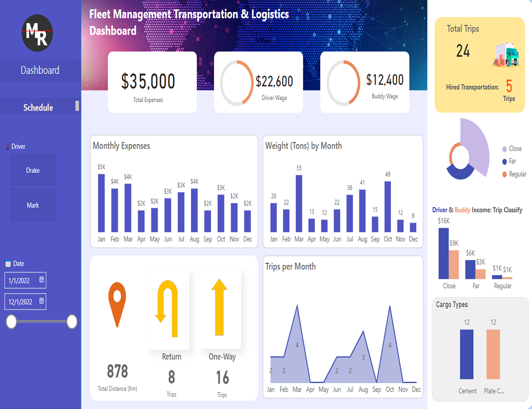Viewport: 532px width, 409px height.
Task: Click the orange location pin icon
Action: [x=117, y=304]
